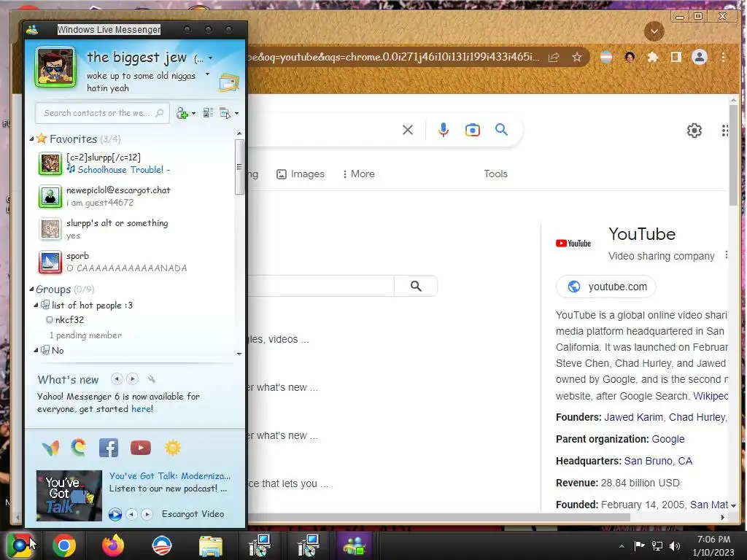Click sporb's sailboat display picture

pos(50,262)
